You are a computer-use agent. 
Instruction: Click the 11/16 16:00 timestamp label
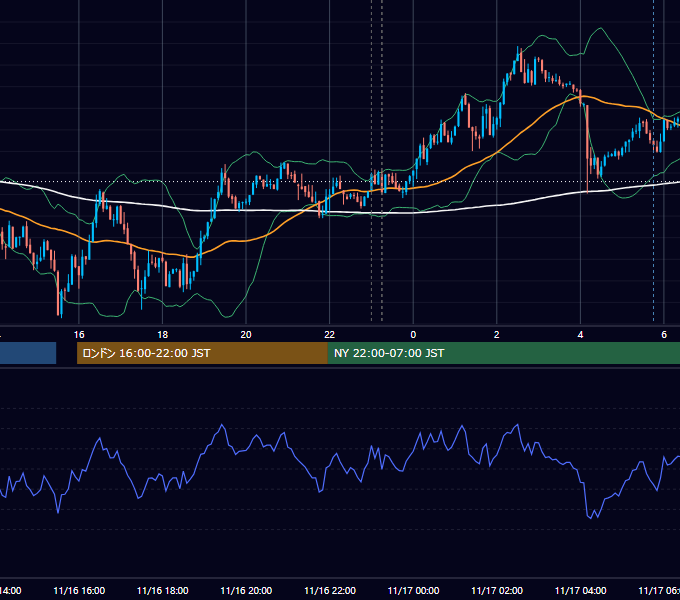(79, 590)
